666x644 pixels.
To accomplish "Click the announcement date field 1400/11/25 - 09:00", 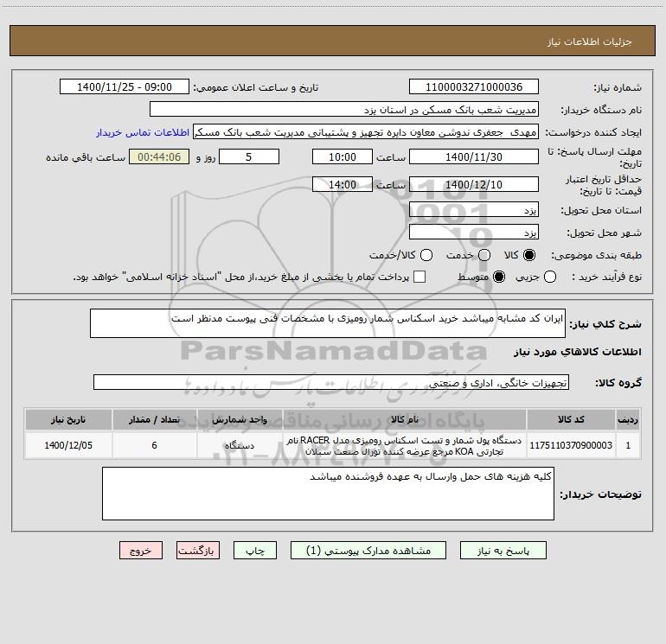I will pyautogui.click(x=124, y=86).
